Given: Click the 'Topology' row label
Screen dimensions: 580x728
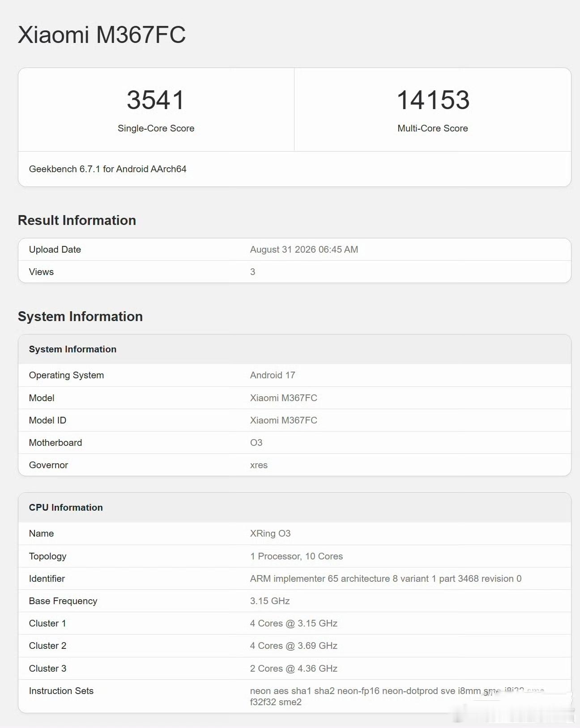Looking at the screenshot, I should 47,556.
